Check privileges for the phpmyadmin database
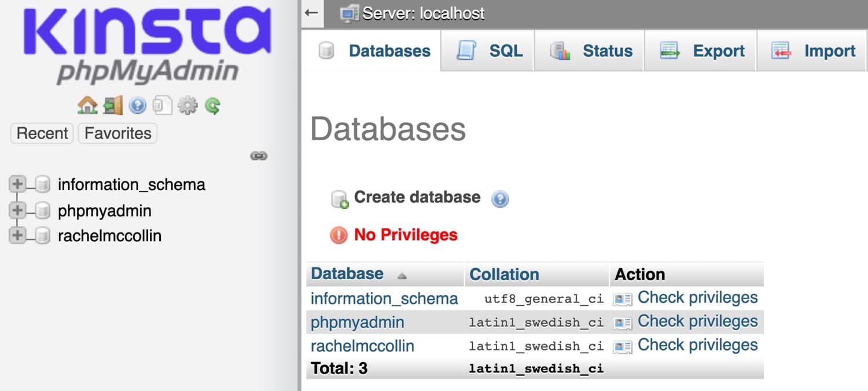 point(697,321)
